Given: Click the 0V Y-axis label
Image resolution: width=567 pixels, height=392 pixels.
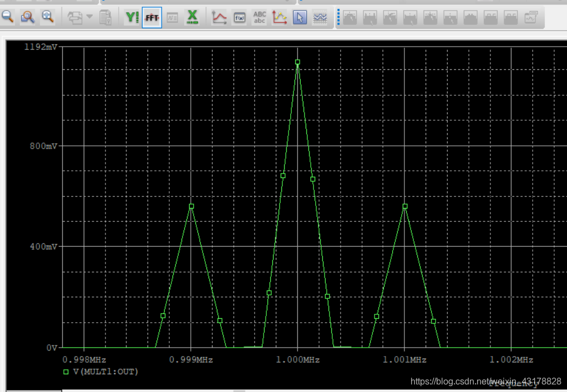Looking at the screenshot, I should [52, 348].
